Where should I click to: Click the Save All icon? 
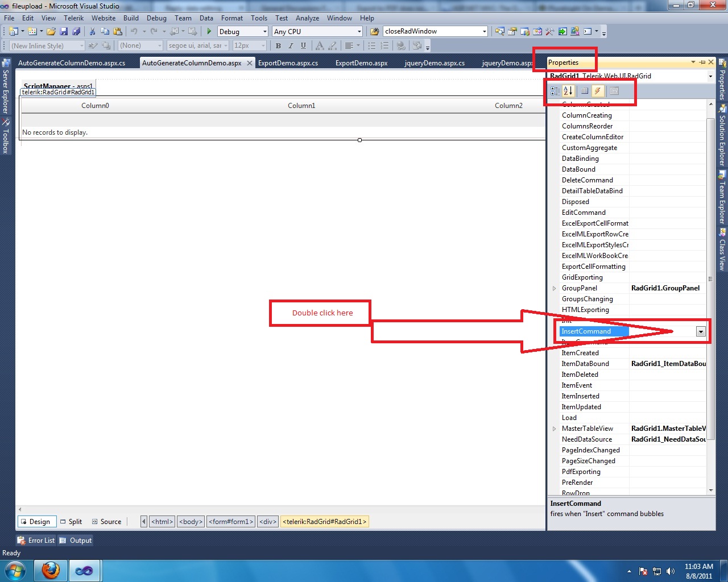pos(76,31)
